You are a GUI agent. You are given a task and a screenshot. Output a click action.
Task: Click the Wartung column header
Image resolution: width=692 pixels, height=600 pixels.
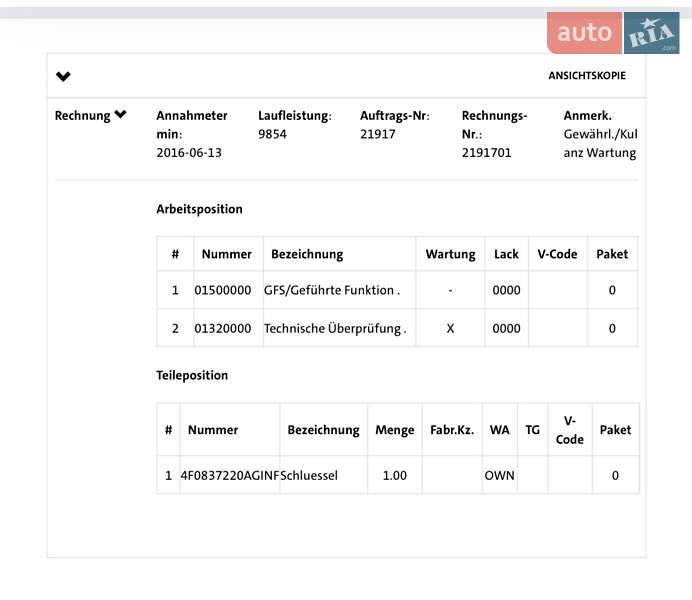(450, 254)
